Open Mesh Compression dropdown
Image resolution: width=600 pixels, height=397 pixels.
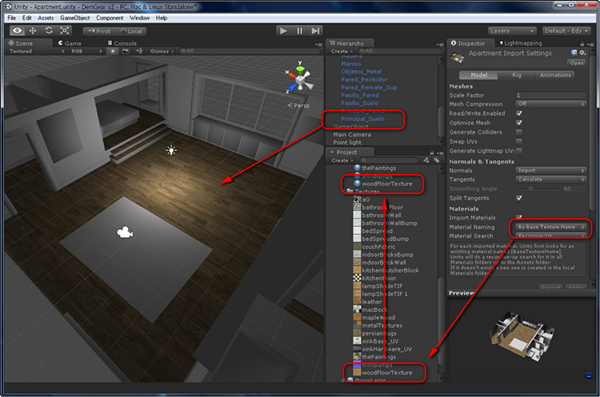pyautogui.click(x=551, y=104)
